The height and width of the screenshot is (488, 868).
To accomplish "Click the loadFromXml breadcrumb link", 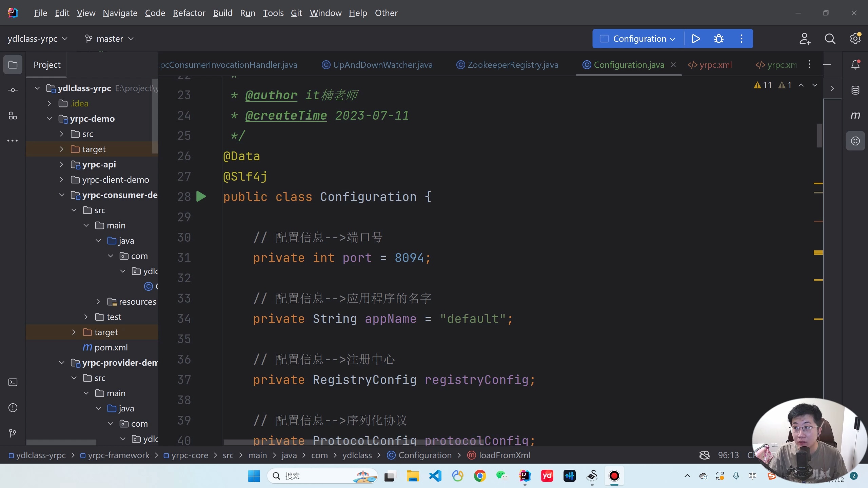I will tap(504, 455).
